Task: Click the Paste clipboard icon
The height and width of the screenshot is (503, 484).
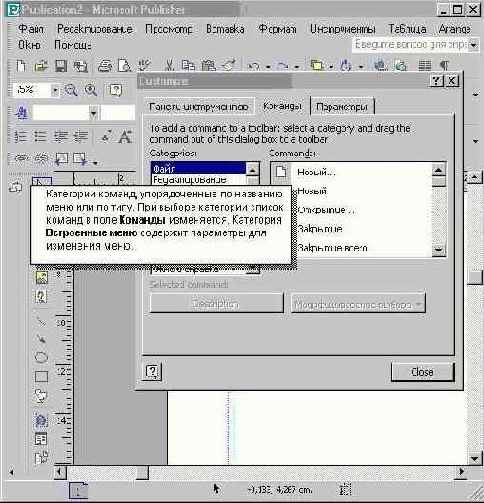Action: [209, 66]
